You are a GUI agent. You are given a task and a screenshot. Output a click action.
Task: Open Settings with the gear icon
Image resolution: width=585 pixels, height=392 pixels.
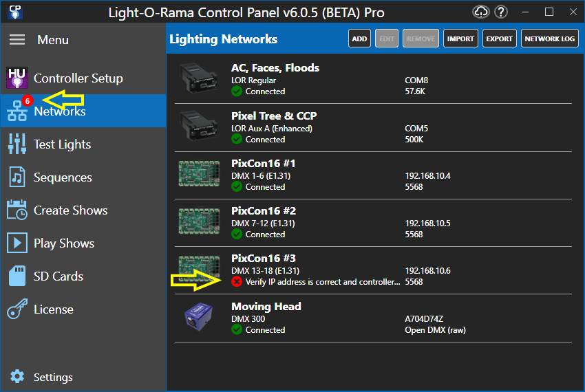(17, 376)
